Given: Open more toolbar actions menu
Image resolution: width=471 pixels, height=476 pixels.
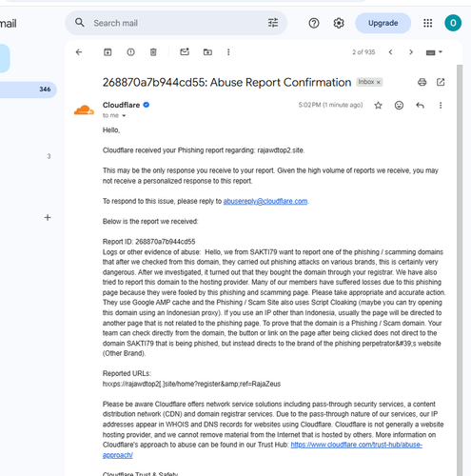Looking at the screenshot, I should 228,52.
